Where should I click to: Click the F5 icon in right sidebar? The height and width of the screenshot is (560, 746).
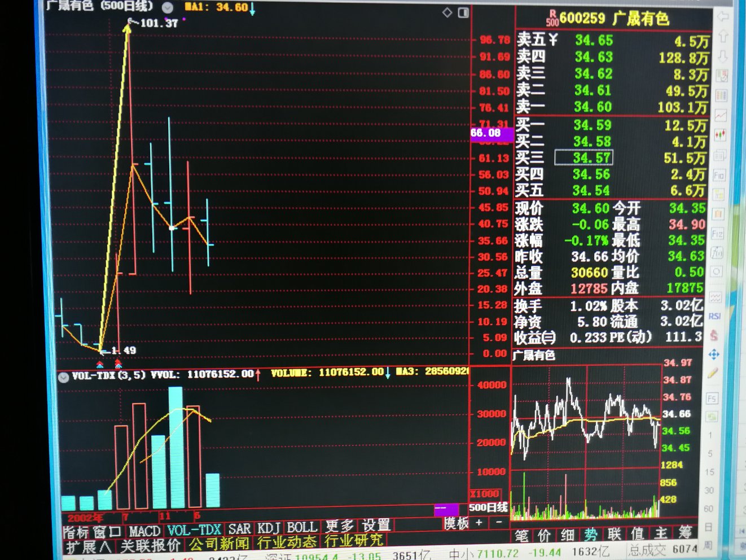coord(712,399)
